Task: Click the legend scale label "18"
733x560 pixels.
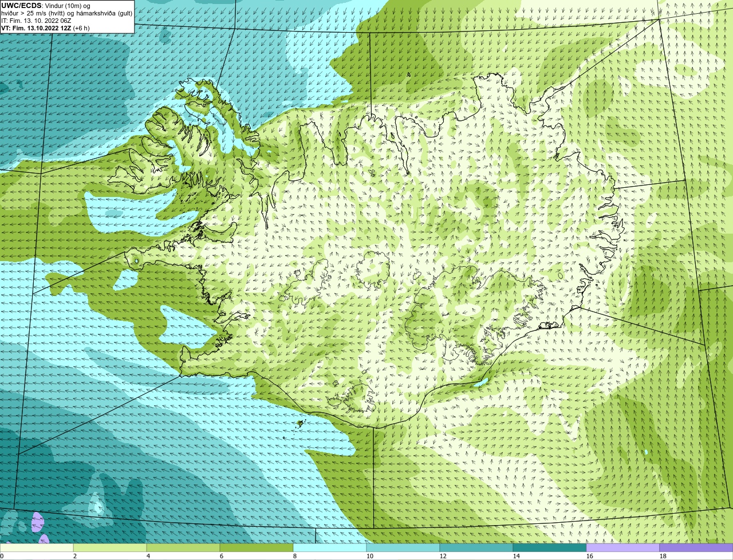Action: coord(663,556)
